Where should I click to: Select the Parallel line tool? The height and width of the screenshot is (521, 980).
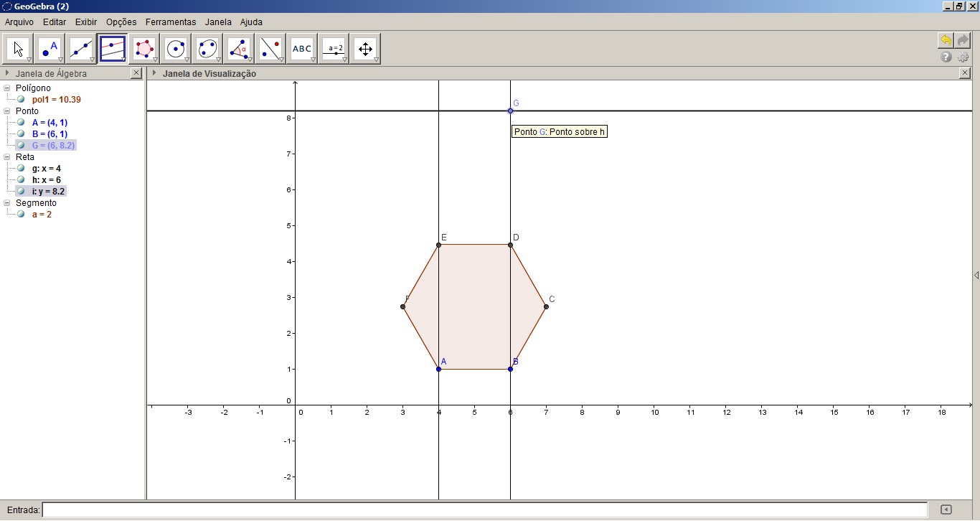(x=113, y=49)
